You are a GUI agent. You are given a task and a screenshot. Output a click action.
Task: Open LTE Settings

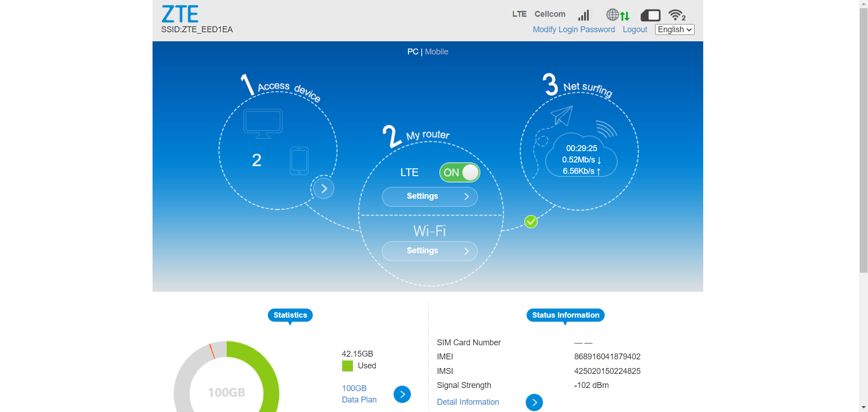[x=429, y=196]
